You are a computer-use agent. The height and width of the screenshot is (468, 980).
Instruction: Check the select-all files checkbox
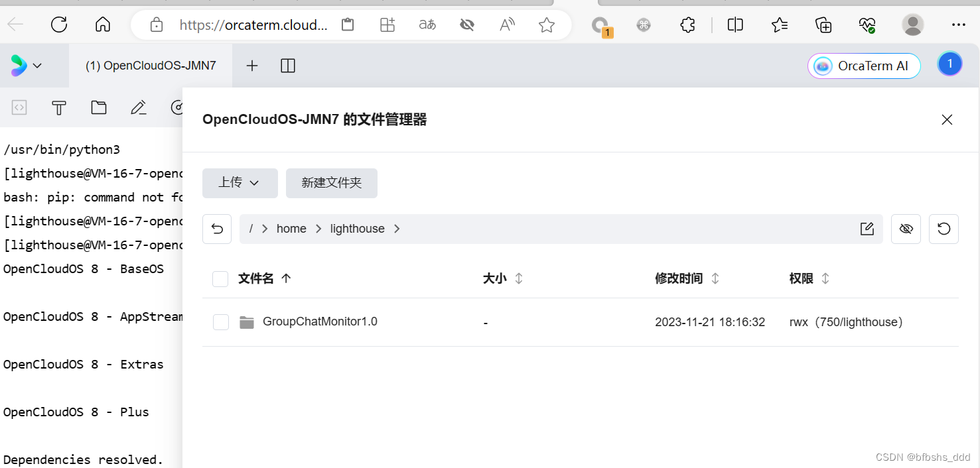click(x=220, y=279)
